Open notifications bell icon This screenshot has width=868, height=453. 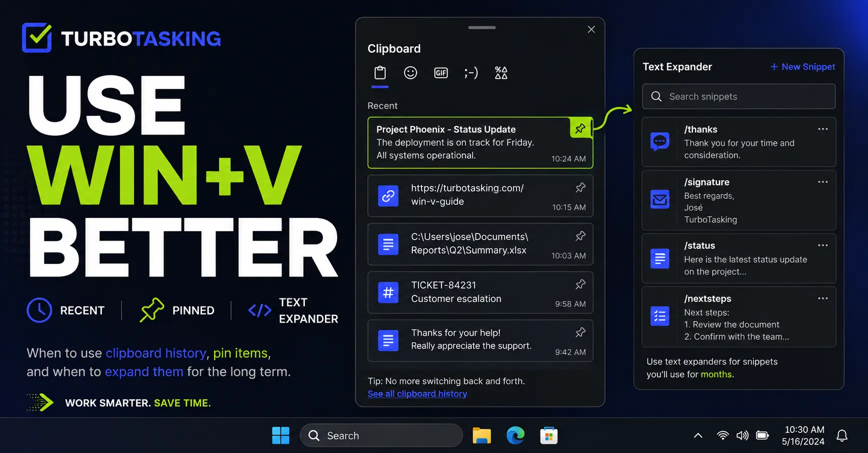842,435
